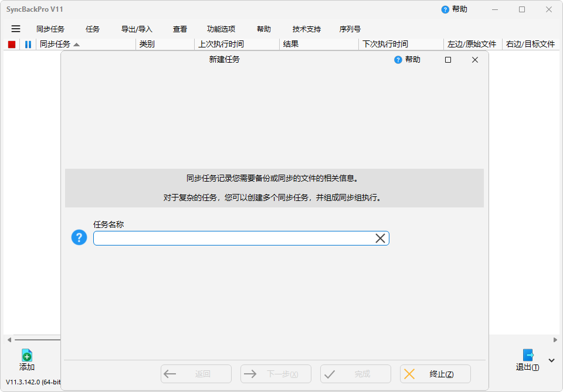Click the 退出(T) exit door icon
This screenshot has width=563, height=392.
pyautogui.click(x=528, y=356)
